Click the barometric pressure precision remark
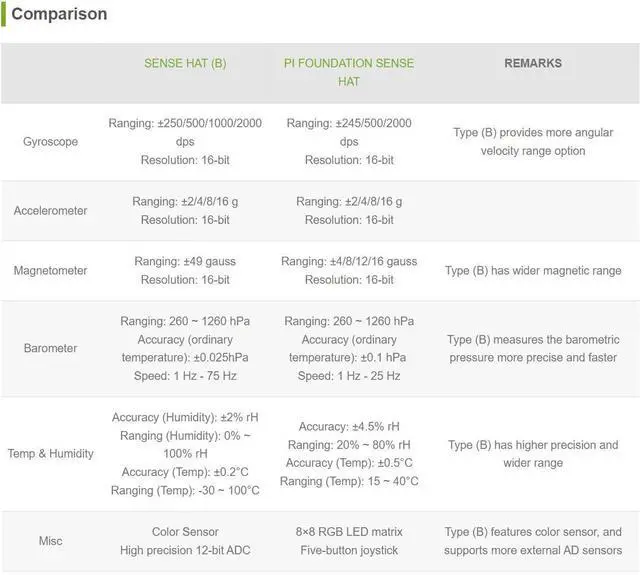This screenshot has height=575, width=640. pos(533,349)
